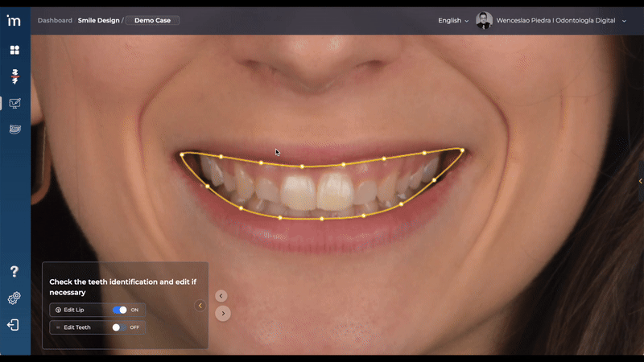Select the Smile Design sidebar icon
Image resolution: width=644 pixels, height=362 pixels.
click(14, 103)
